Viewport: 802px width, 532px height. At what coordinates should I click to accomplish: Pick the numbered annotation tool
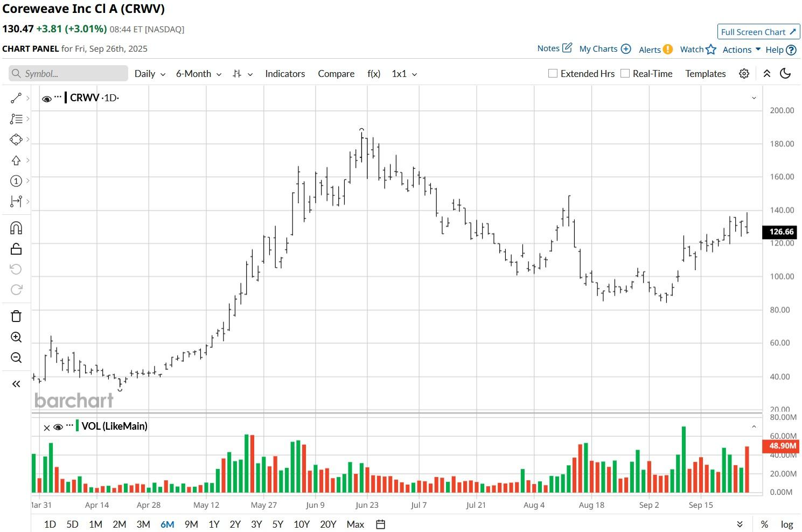click(16, 181)
